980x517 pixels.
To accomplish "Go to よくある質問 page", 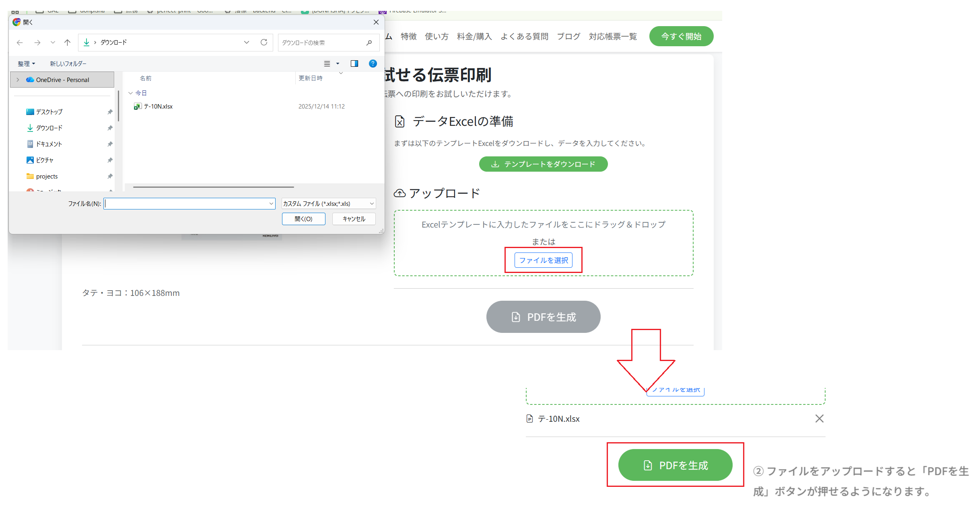I will point(524,37).
